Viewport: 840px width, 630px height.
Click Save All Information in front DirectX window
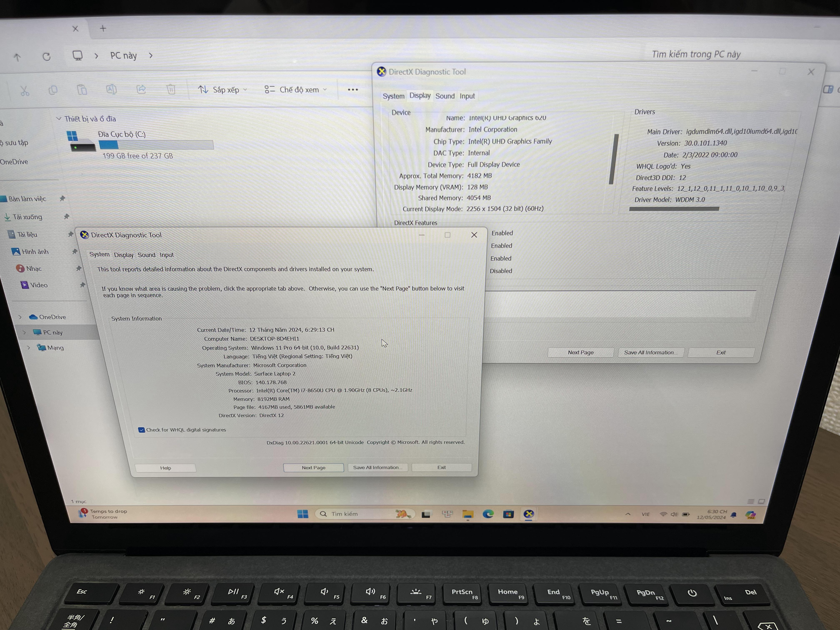378,467
